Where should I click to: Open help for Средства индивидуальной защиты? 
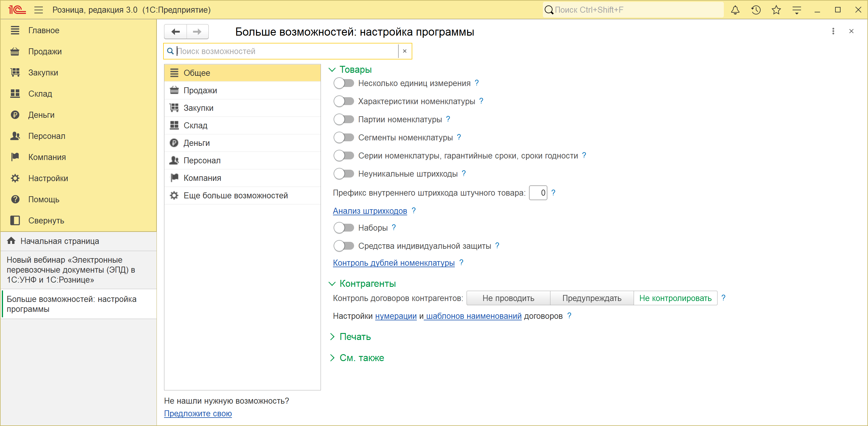click(x=497, y=245)
